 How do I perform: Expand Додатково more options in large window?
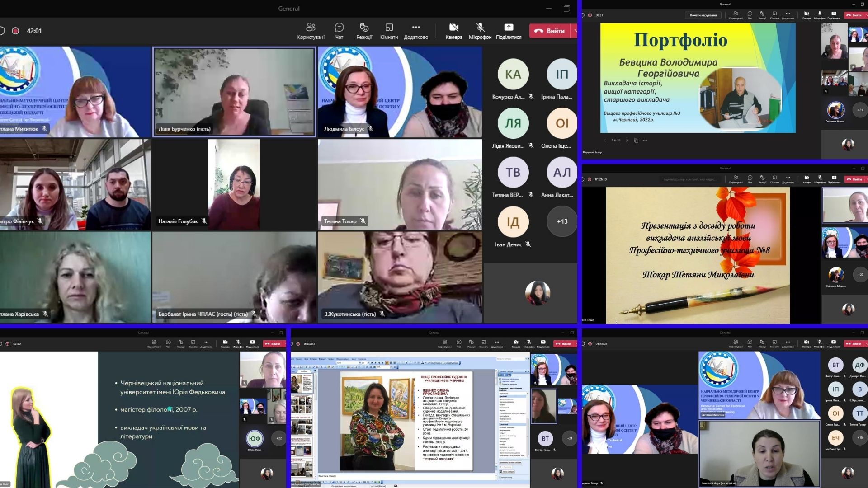[x=416, y=30]
